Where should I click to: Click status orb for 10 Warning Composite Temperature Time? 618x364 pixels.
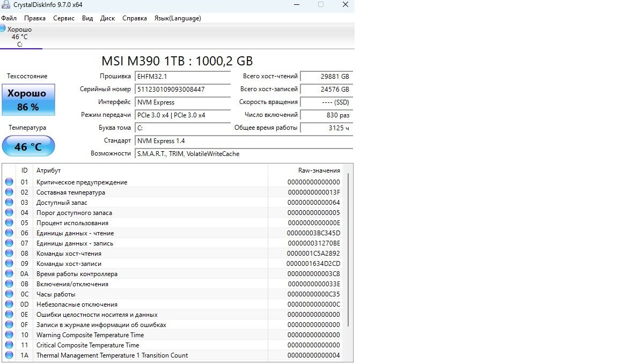pos(9,335)
